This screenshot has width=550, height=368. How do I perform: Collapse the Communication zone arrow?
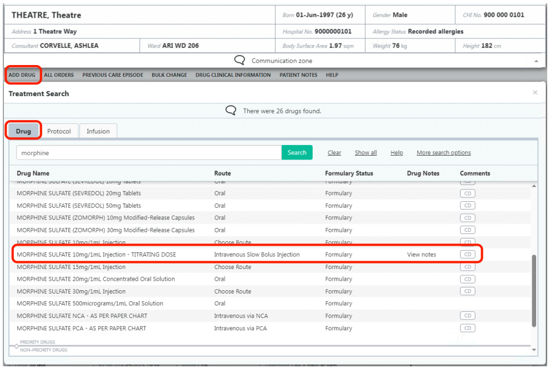(536, 61)
